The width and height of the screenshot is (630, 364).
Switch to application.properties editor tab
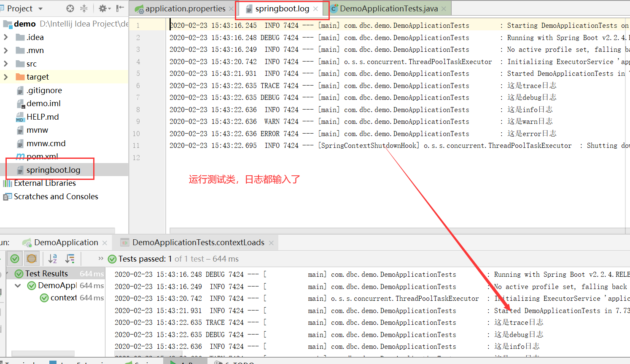click(x=185, y=8)
